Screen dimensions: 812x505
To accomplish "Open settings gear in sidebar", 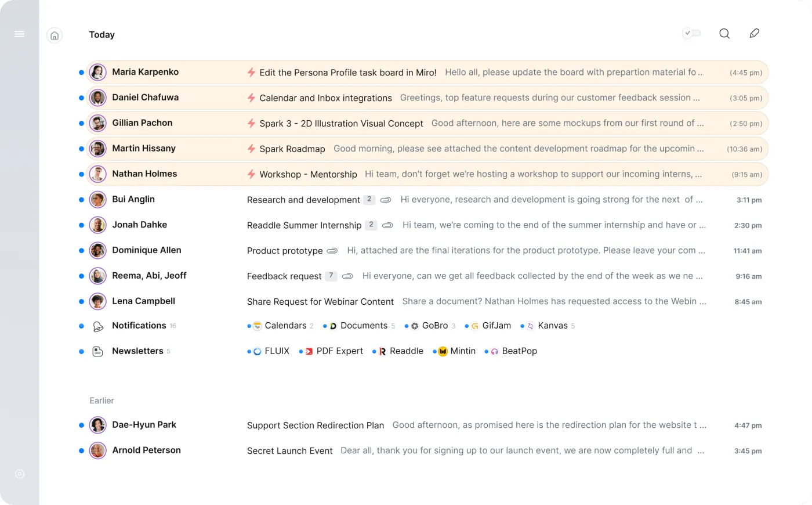I will click(20, 474).
